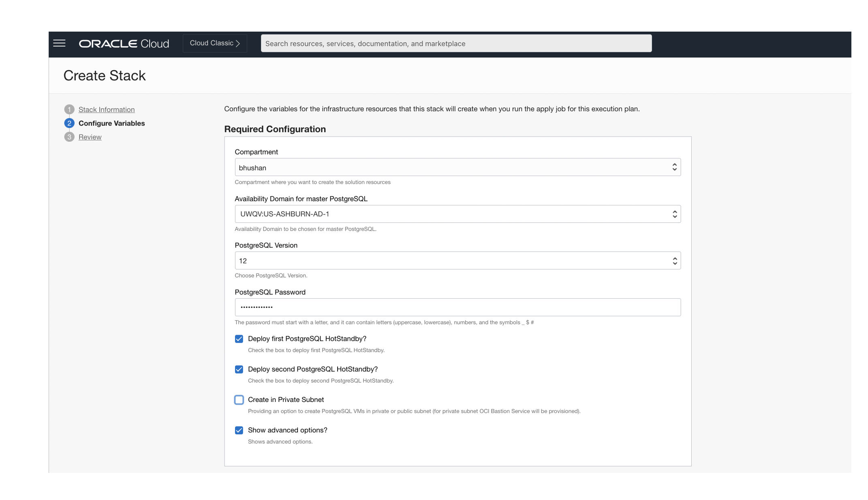
Task: Toggle Show advanced options checkbox
Action: pyautogui.click(x=239, y=430)
